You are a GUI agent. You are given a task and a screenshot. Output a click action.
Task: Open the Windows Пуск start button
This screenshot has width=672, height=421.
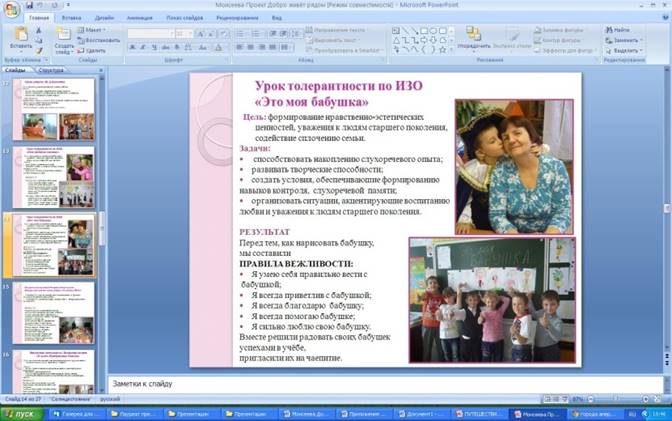(22, 414)
